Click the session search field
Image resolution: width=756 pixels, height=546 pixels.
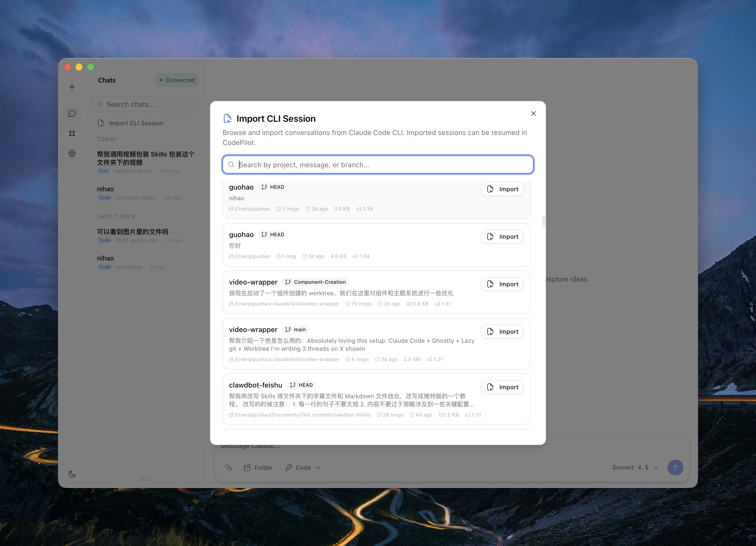[378, 165]
